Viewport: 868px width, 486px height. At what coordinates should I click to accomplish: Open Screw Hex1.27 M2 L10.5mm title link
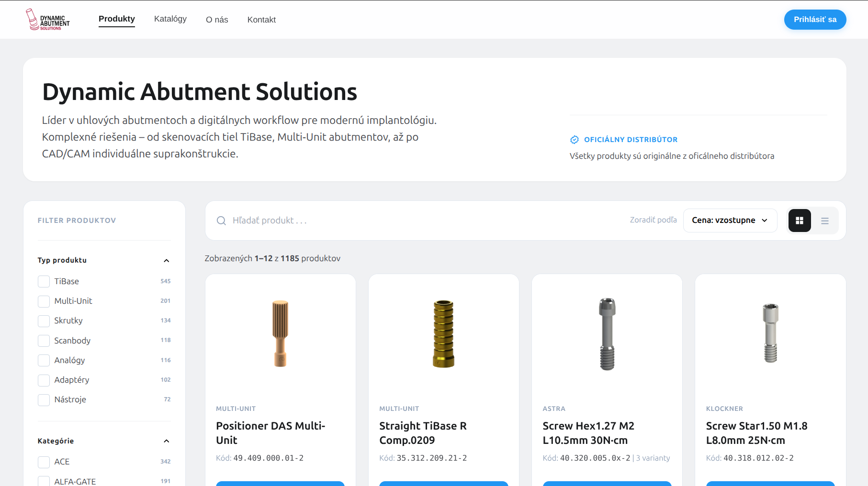point(588,433)
